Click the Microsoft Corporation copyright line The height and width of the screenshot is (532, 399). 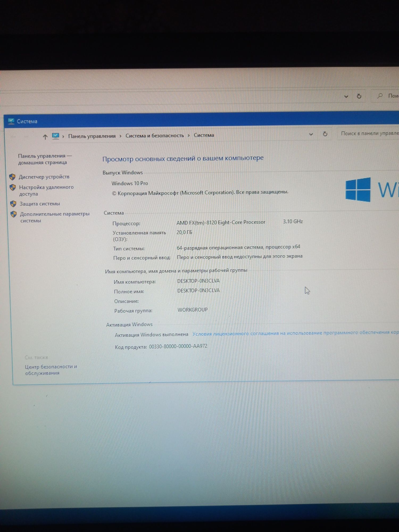[200, 193]
